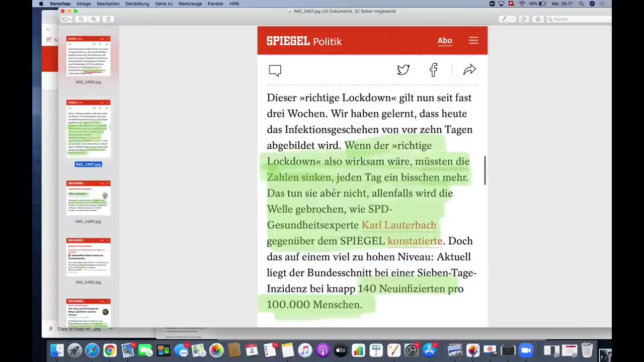Open the Darstellung menu
Viewport: 644px width, 362px height.
(x=137, y=4)
